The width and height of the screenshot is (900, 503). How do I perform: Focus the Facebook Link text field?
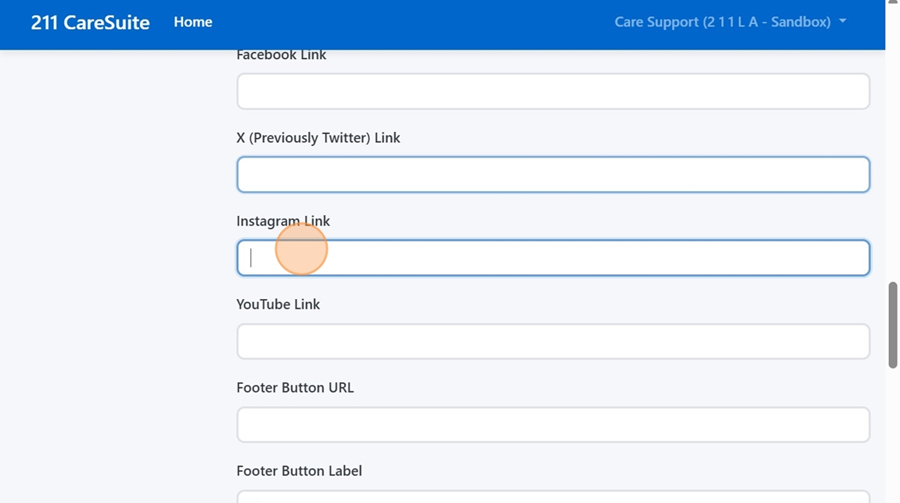552,92
